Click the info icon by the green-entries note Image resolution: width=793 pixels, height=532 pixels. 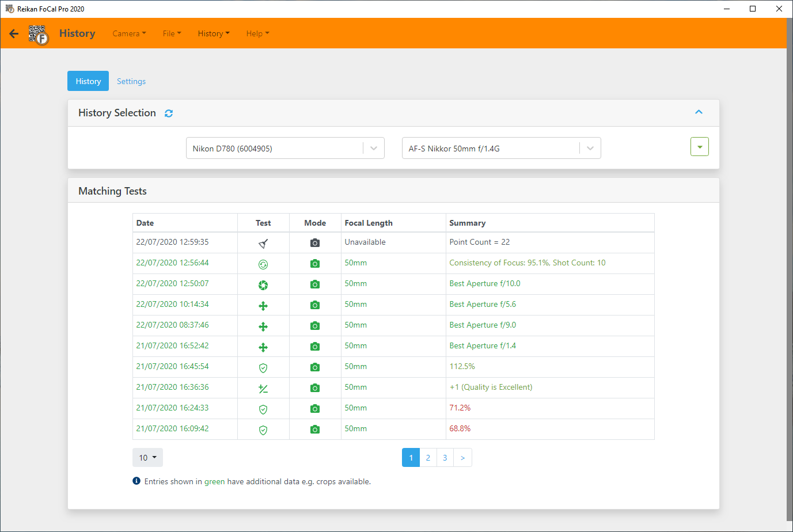click(136, 481)
